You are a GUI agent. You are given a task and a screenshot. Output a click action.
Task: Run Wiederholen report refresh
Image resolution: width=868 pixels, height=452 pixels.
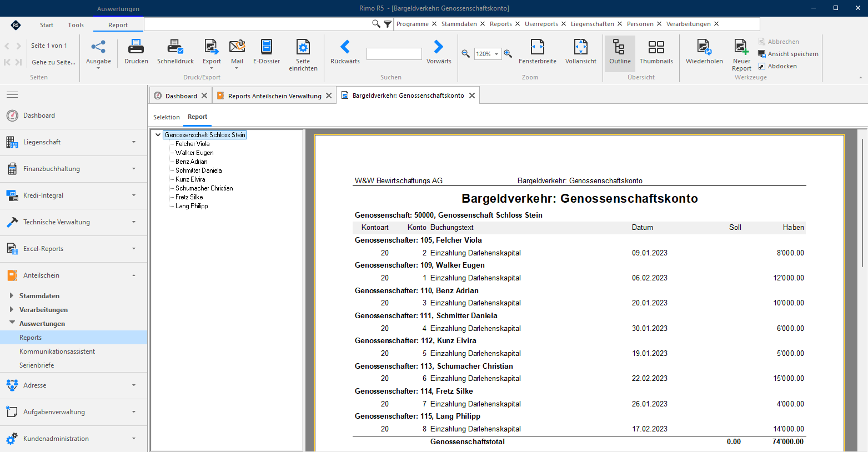point(704,52)
